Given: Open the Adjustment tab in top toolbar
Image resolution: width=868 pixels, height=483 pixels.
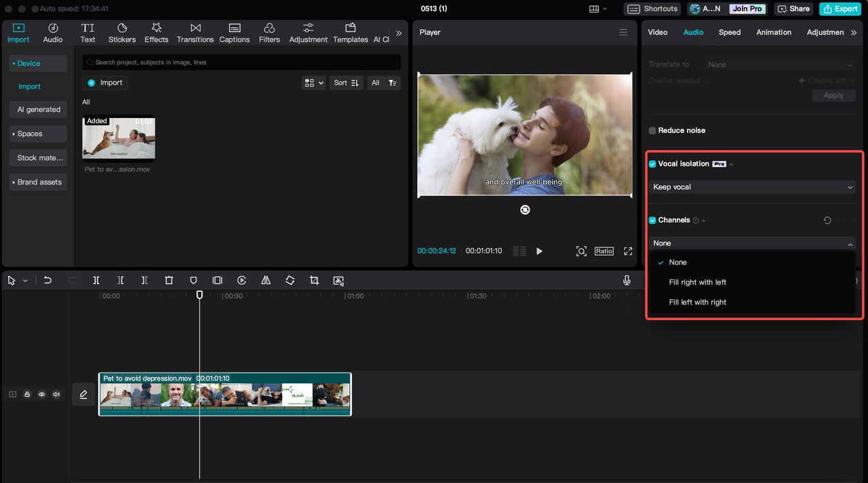Looking at the screenshot, I should [309, 33].
